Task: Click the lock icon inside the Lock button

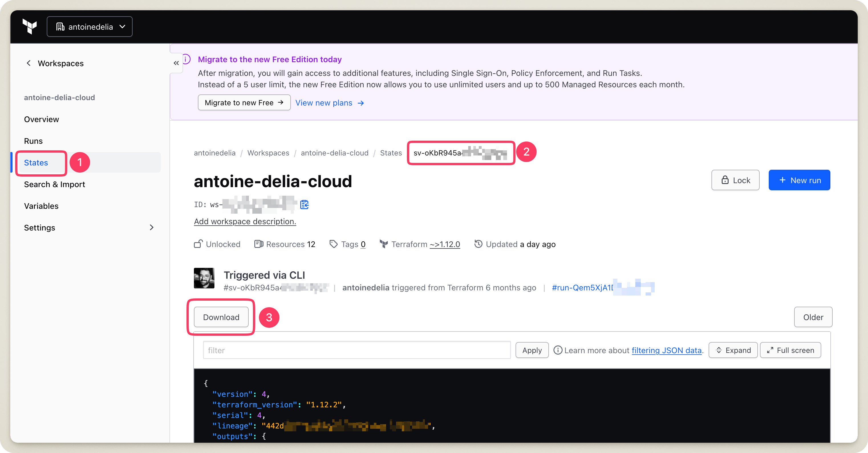Action: 725,180
